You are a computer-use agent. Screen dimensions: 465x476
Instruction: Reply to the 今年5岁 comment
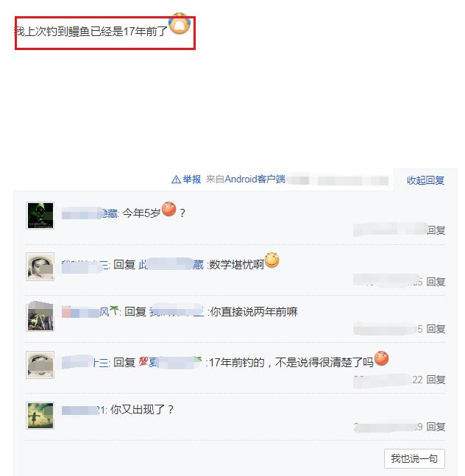coord(436,230)
